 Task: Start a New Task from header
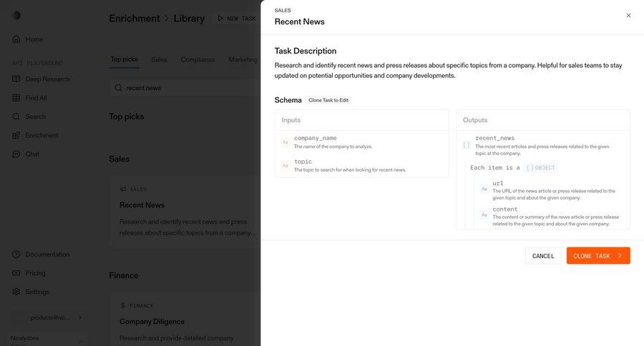237,19
